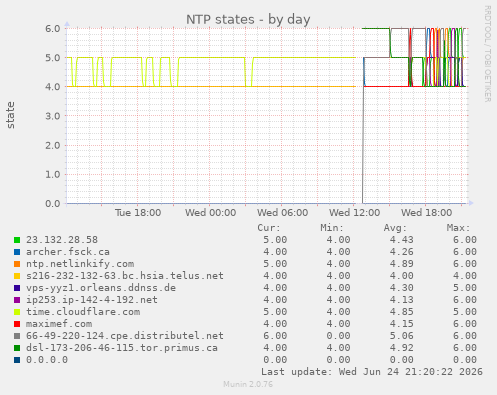Click the Wed 18:00 x-axis label
Image resolution: width=497 pixels, height=395 pixels.
point(427,213)
